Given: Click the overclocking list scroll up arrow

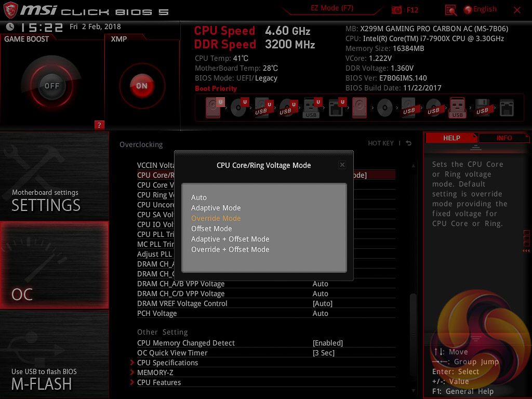Looking at the screenshot, I should (x=413, y=166).
